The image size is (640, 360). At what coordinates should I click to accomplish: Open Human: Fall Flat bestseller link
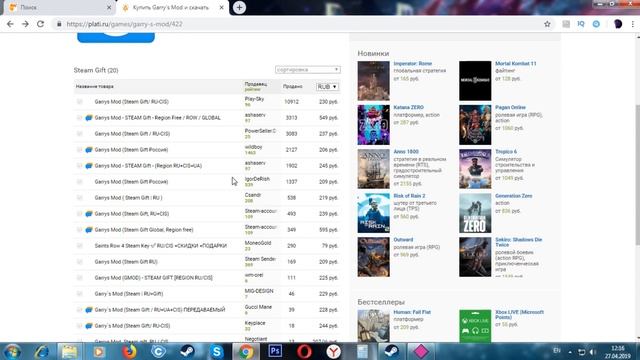[x=412, y=312]
